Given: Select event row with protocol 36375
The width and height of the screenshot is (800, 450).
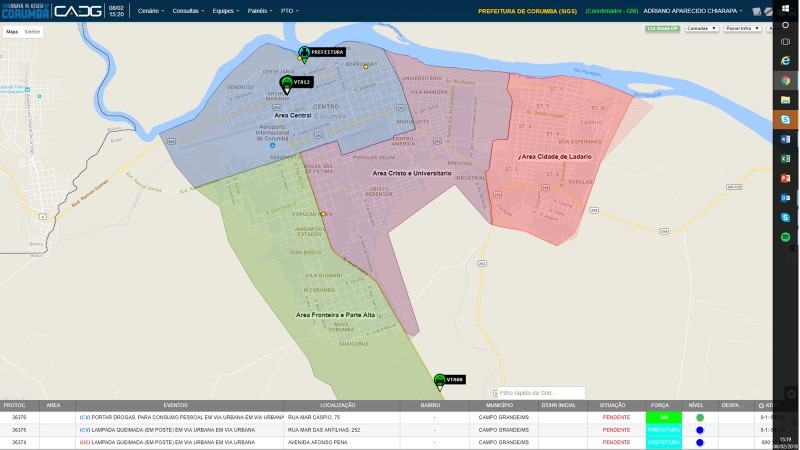Looking at the screenshot, I should click(386, 430).
